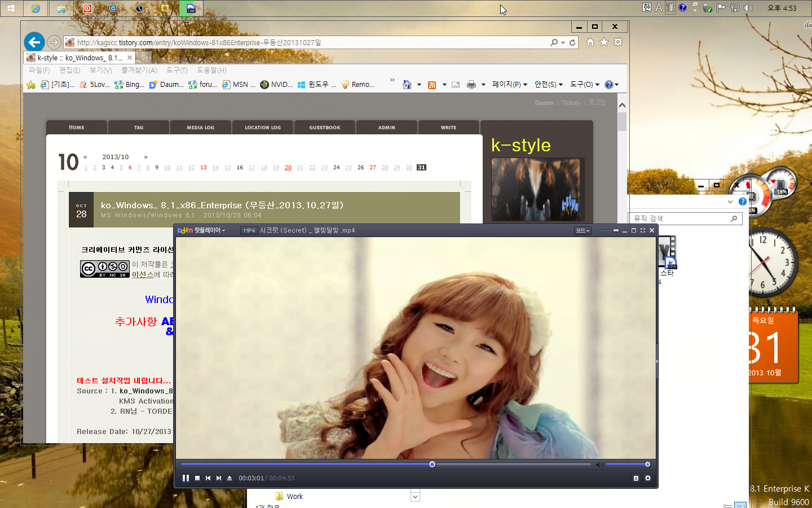Open the MEDIA LOG blog tab
The width and height of the screenshot is (812, 508).
[201, 128]
